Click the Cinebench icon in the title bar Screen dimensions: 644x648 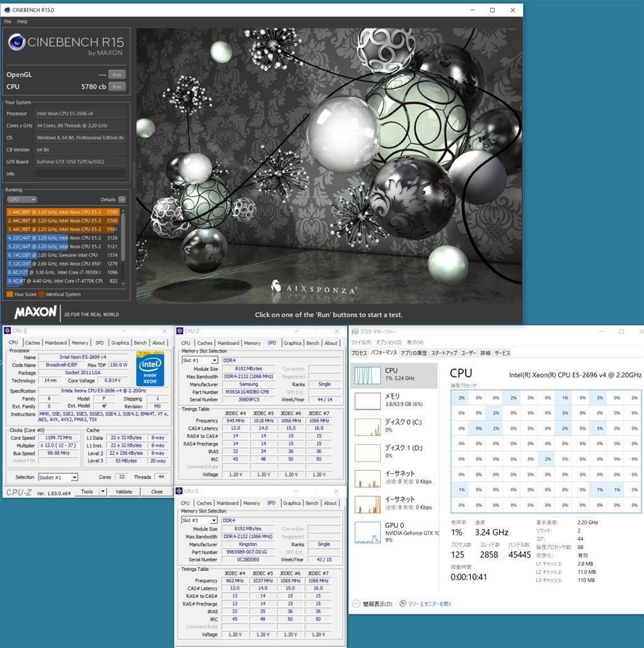point(7,10)
